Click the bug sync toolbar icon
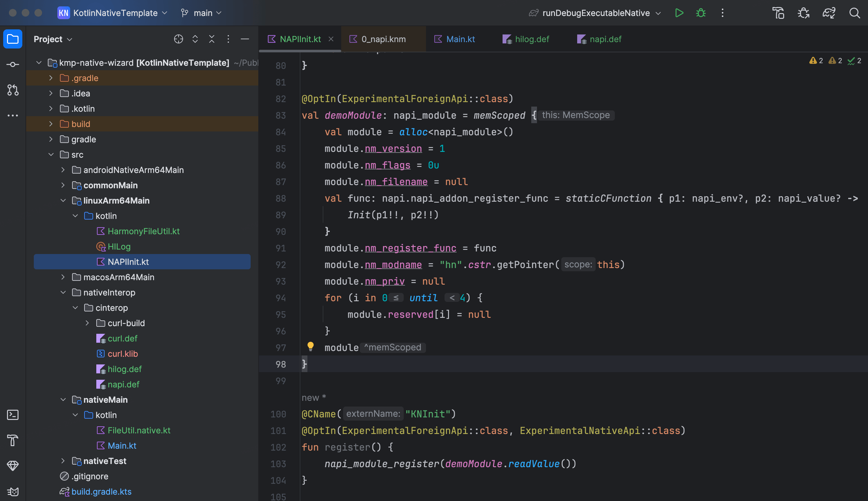Viewport: 868px width, 501px height. (x=803, y=13)
